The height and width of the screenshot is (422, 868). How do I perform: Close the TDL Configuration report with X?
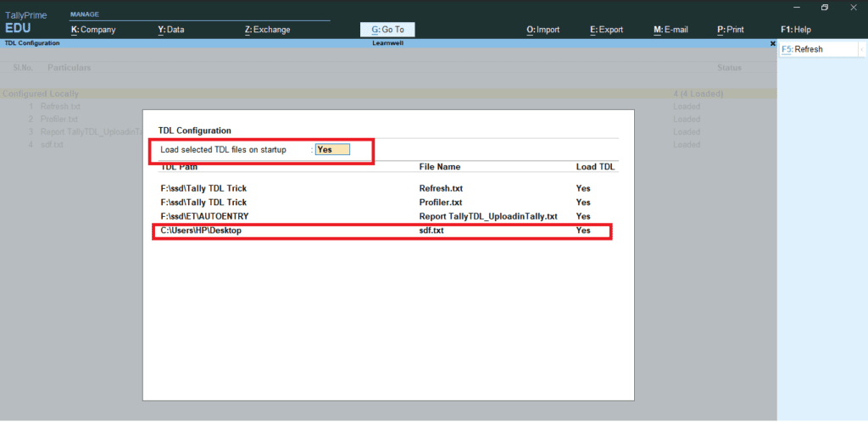click(x=773, y=43)
